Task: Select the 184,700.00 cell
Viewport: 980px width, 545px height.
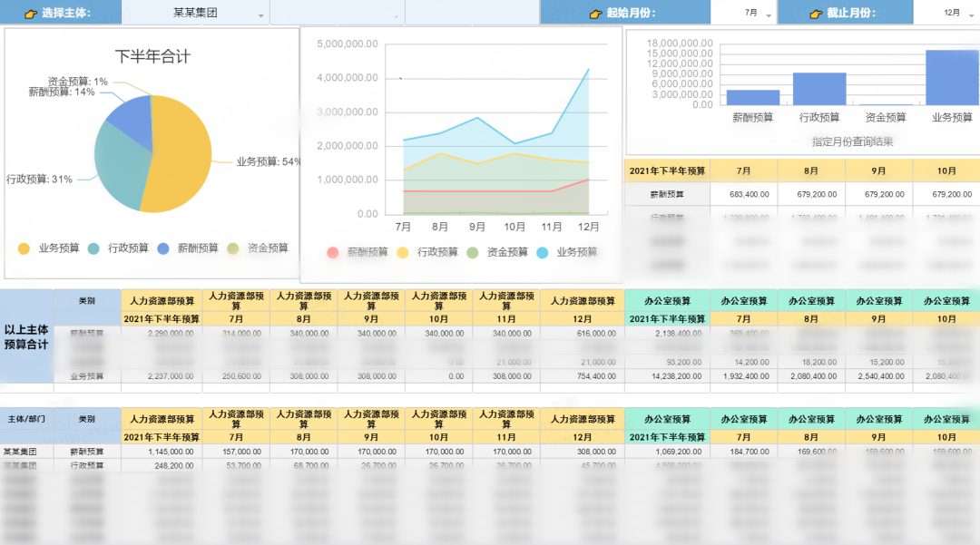Action: 744,452
